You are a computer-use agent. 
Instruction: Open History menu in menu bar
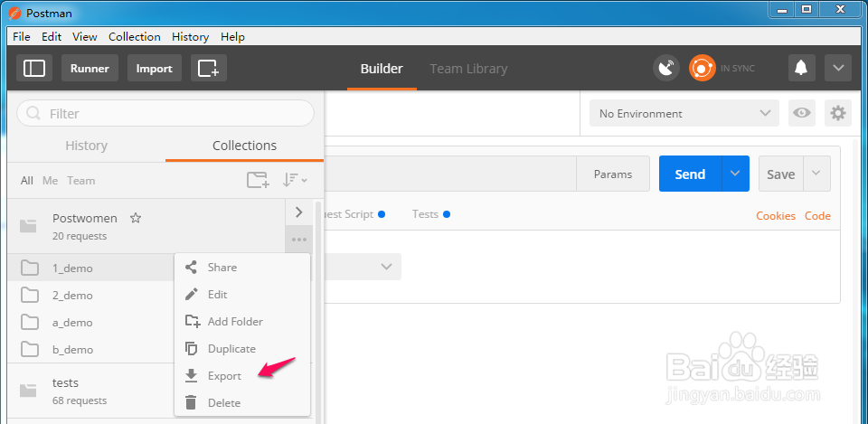click(191, 36)
